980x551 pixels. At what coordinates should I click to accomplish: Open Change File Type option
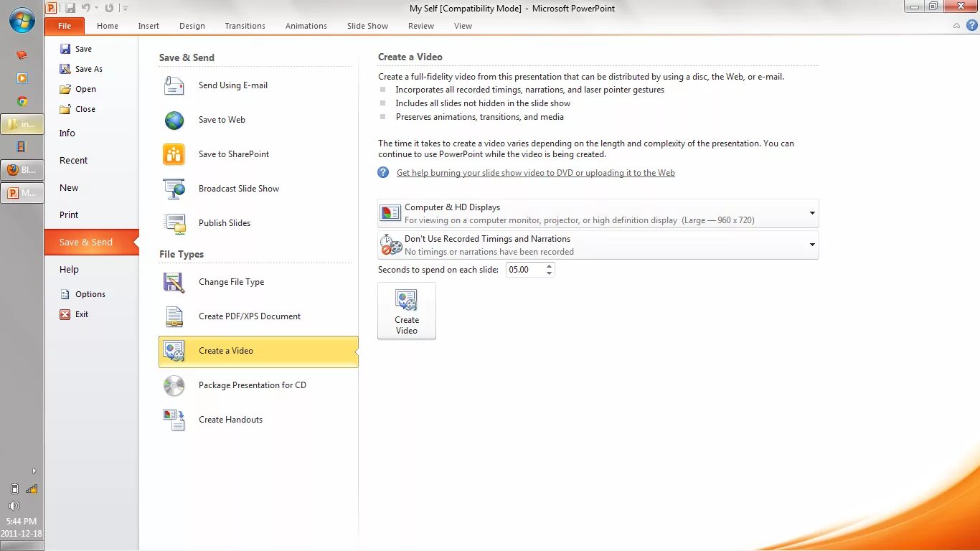(x=258, y=282)
